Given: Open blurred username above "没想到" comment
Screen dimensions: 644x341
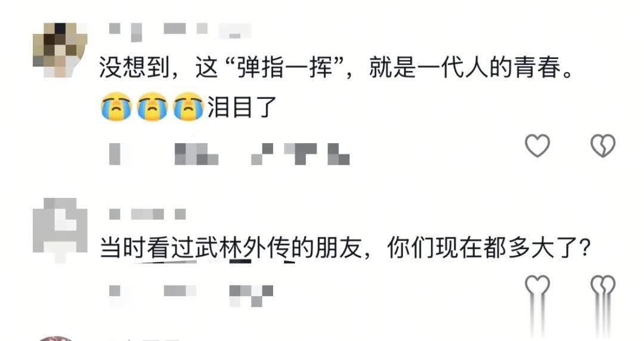Looking at the screenshot, I should coord(180,32).
